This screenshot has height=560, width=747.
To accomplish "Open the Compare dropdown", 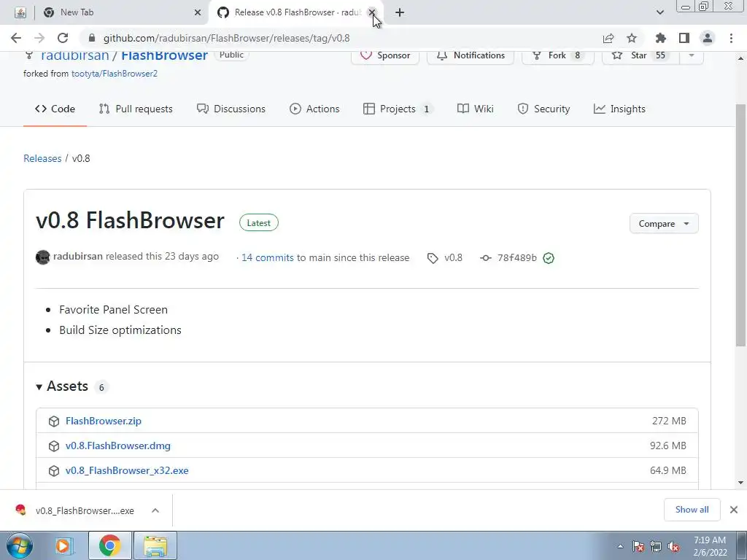I will pos(664,224).
